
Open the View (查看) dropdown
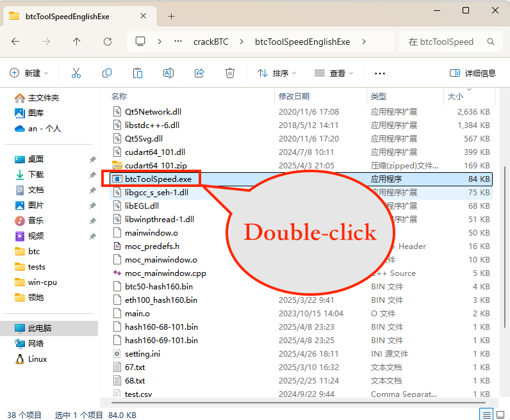334,73
